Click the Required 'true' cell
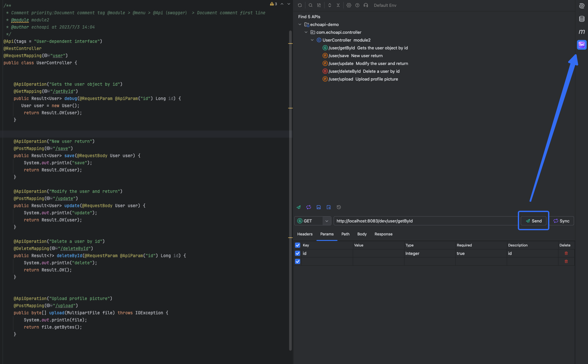This screenshot has width=588, height=364. [481, 253]
